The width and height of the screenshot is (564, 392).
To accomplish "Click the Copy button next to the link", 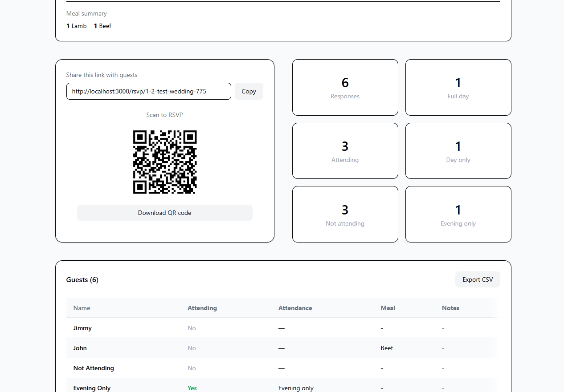I will coord(249,91).
